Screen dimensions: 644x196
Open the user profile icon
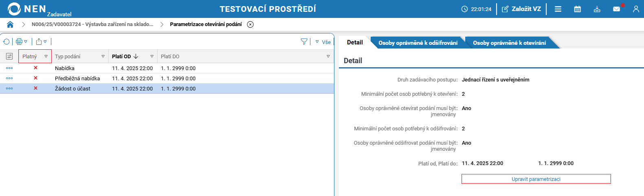[x=636, y=9]
